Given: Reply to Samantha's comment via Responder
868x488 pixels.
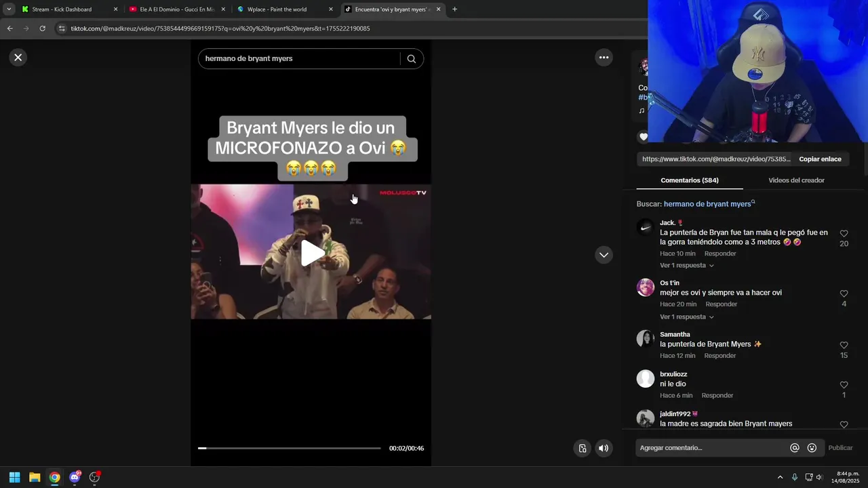Looking at the screenshot, I should tap(719, 356).
